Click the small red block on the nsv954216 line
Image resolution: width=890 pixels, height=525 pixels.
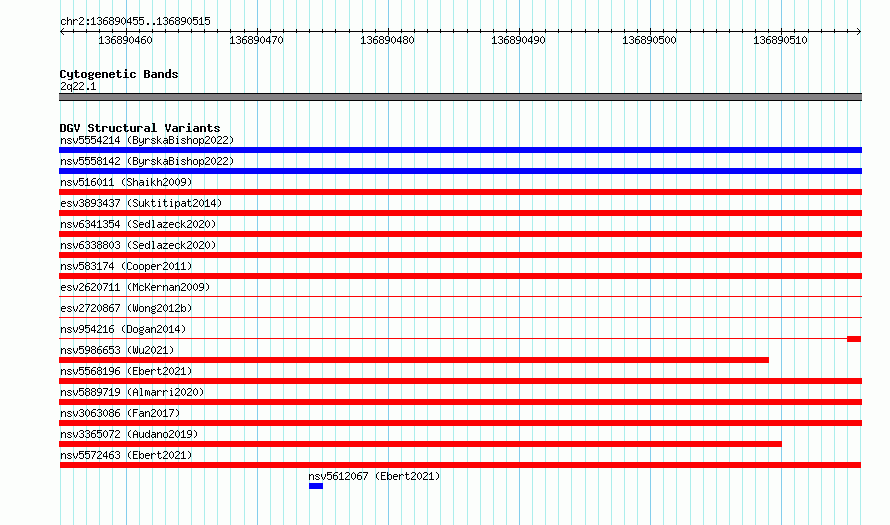tap(854, 339)
